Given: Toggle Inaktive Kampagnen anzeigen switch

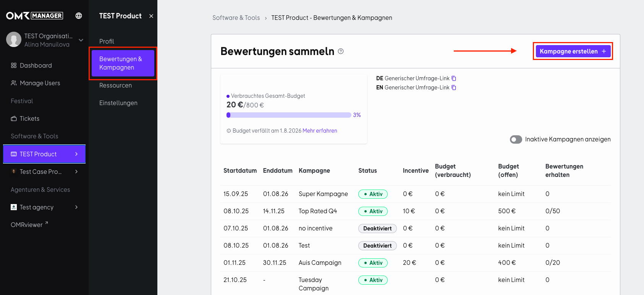Looking at the screenshot, I should [516, 139].
